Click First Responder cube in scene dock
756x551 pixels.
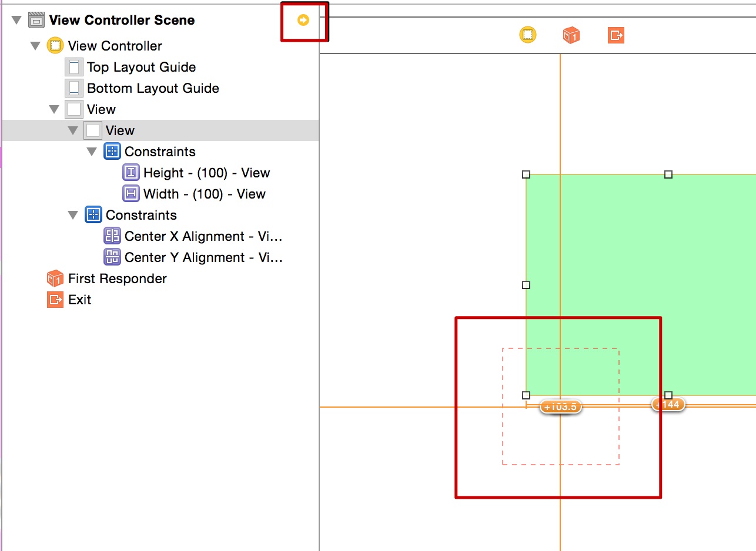(x=571, y=35)
